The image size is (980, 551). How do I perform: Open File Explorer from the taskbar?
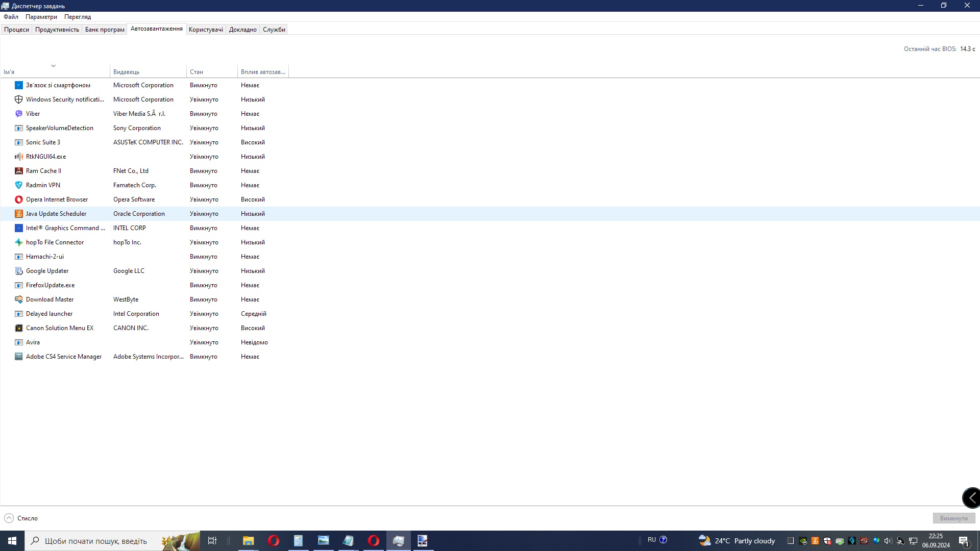point(248,541)
